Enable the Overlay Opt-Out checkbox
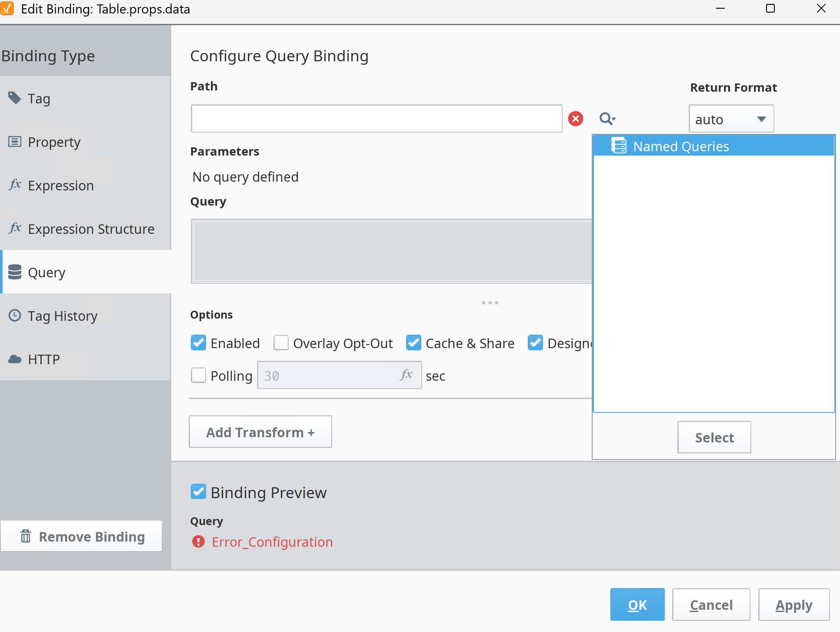 (x=281, y=343)
